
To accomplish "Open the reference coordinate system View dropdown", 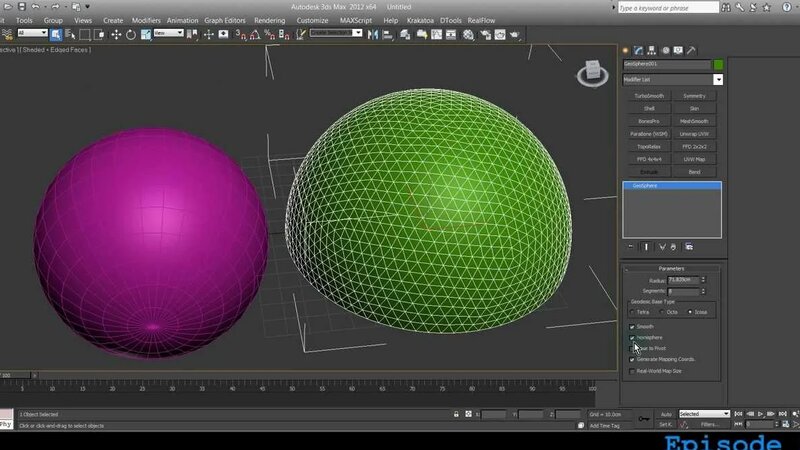I will (x=168, y=33).
